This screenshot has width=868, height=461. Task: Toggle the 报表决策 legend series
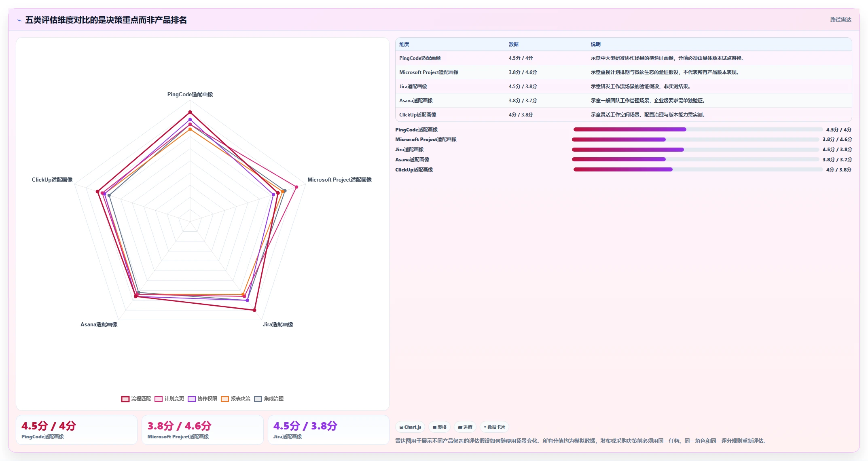tap(235, 399)
